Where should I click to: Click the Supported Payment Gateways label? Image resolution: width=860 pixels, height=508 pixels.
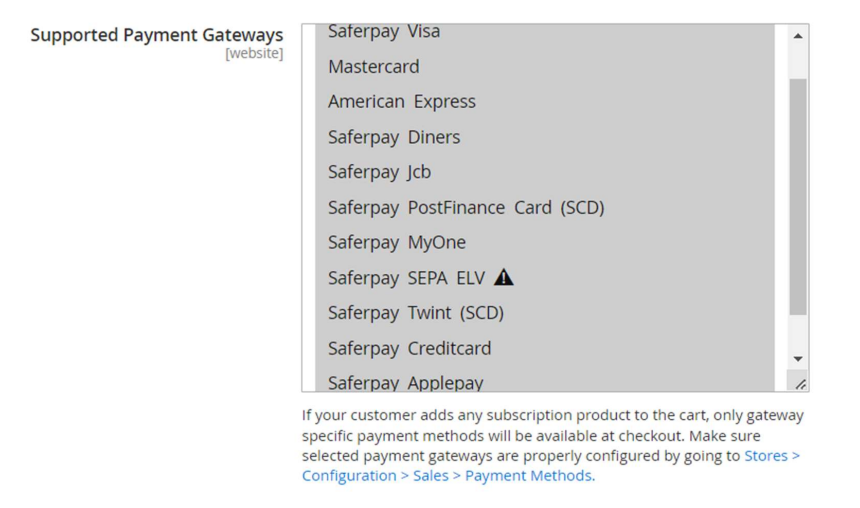(157, 35)
